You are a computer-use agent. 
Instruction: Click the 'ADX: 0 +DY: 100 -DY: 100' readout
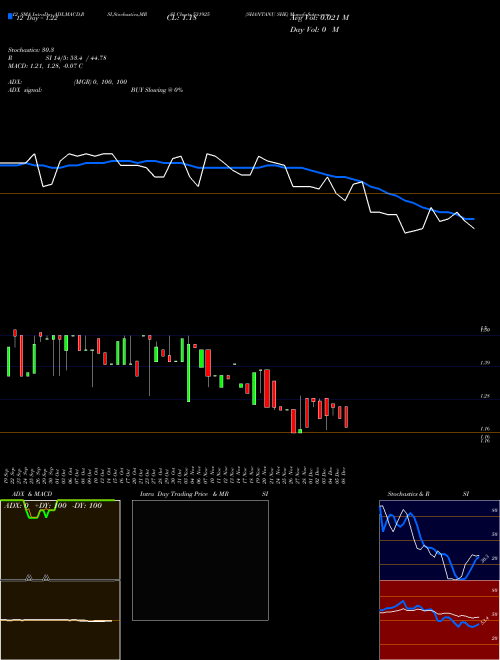53,506
